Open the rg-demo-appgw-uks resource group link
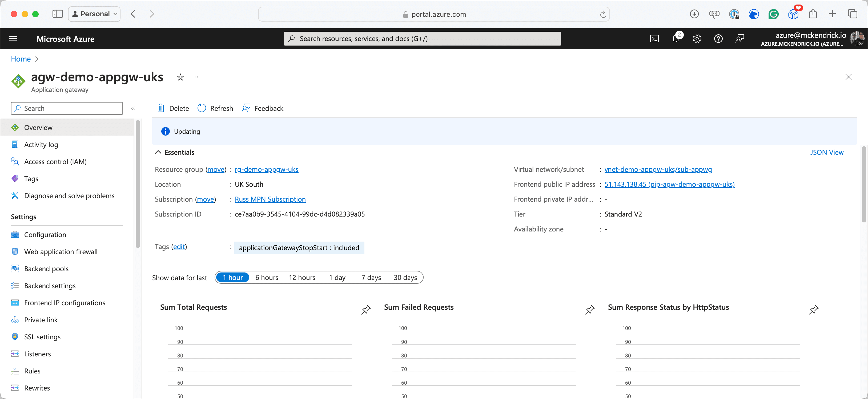Screen dimensions: 868x399 pos(266,169)
